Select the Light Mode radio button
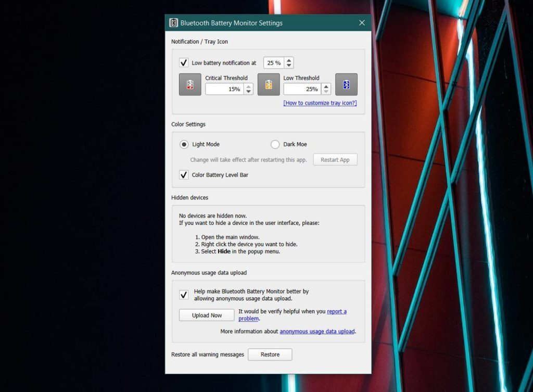 tap(185, 144)
